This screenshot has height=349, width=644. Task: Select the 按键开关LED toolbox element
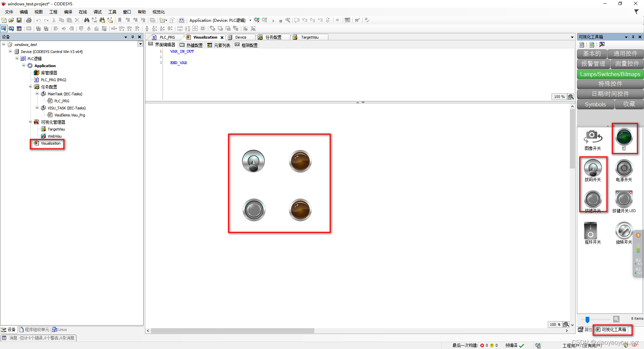coord(624,202)
